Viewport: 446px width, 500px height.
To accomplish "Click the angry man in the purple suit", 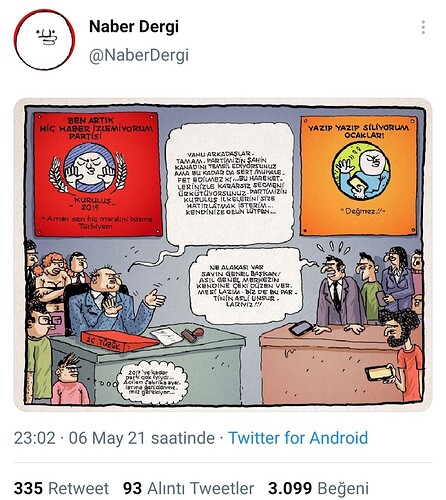I will pos(339,294).
